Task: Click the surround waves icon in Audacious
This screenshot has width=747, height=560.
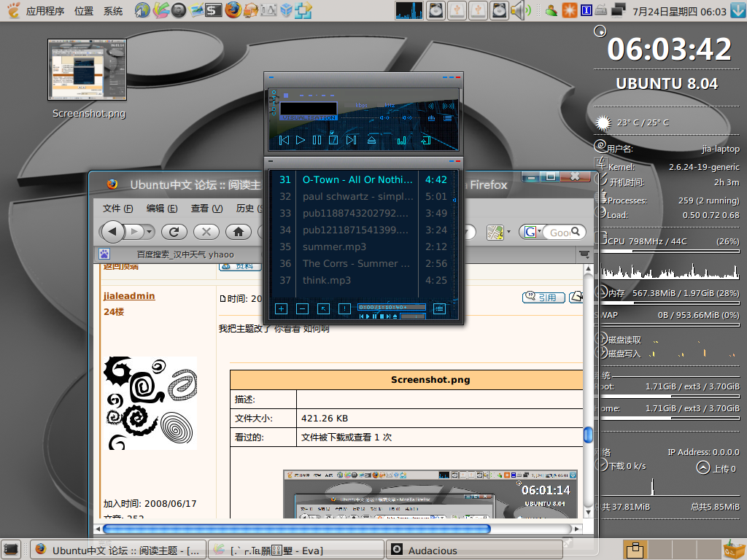Action: 449,106
